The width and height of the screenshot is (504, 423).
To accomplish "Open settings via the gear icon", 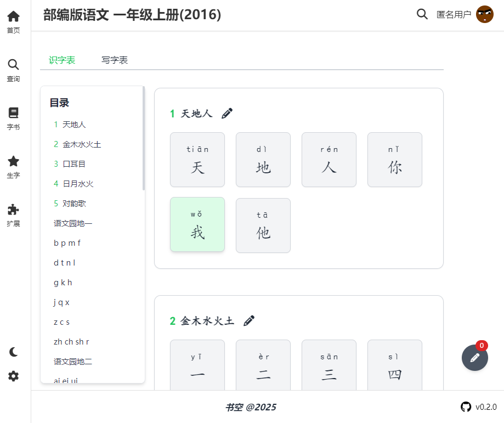I will pos(13,376).
